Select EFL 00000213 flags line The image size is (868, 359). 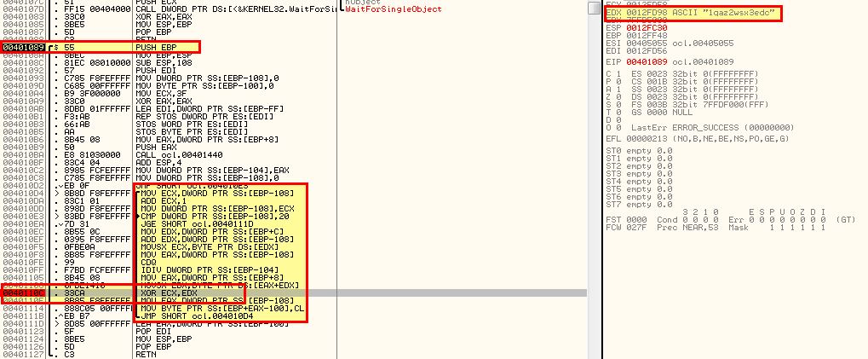coord(697,139)
